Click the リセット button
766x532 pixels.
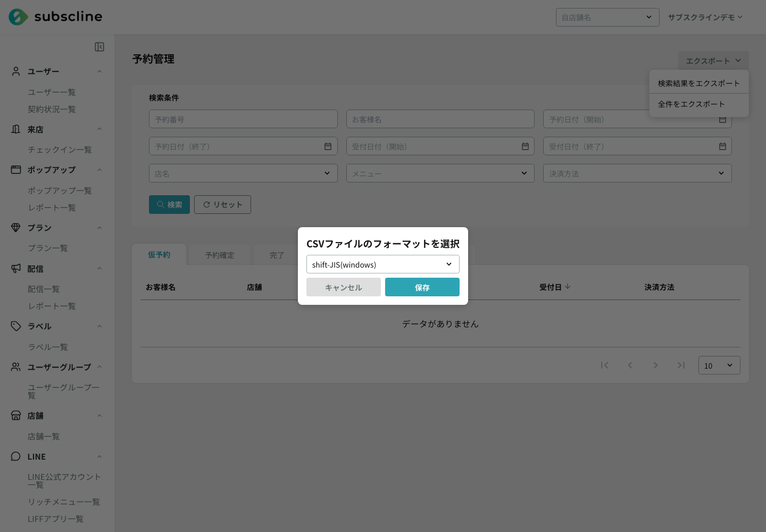[222, 204]
